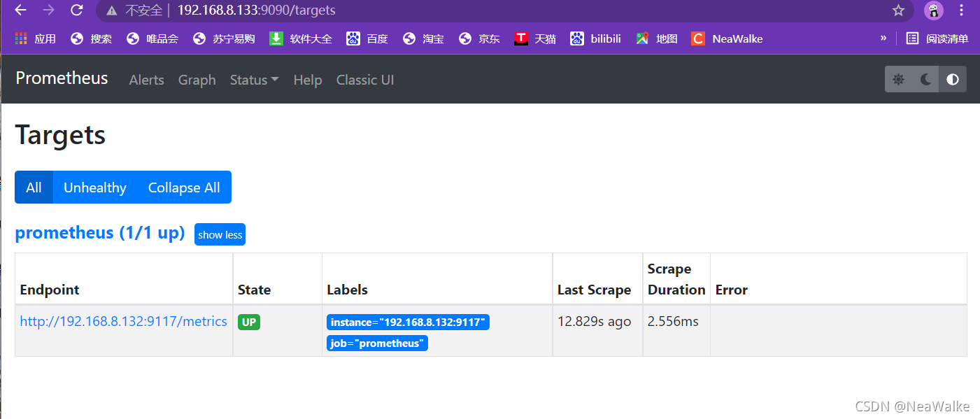Click the green UP state badge
The width and height of the screenshot is (980, 419).
[x=249, y=322]
